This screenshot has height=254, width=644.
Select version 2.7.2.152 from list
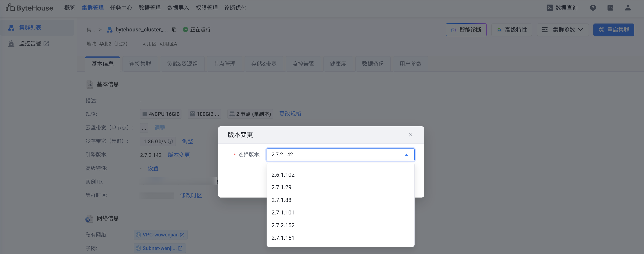283,225
